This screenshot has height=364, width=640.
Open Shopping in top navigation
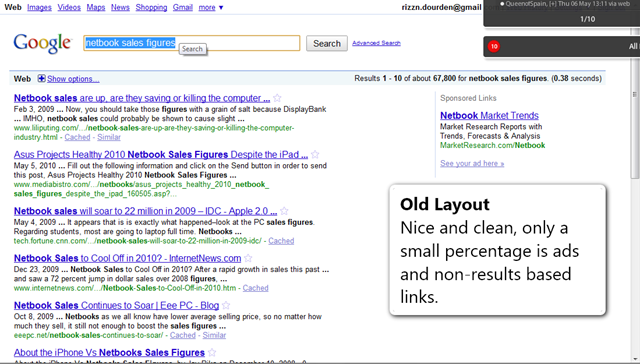[151, 7]
